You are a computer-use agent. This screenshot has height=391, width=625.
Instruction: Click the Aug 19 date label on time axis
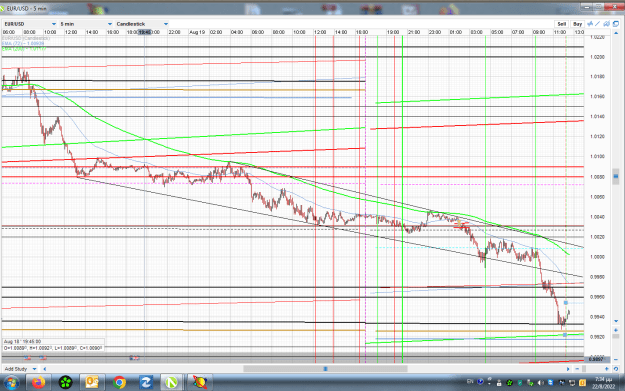(197, 32)
